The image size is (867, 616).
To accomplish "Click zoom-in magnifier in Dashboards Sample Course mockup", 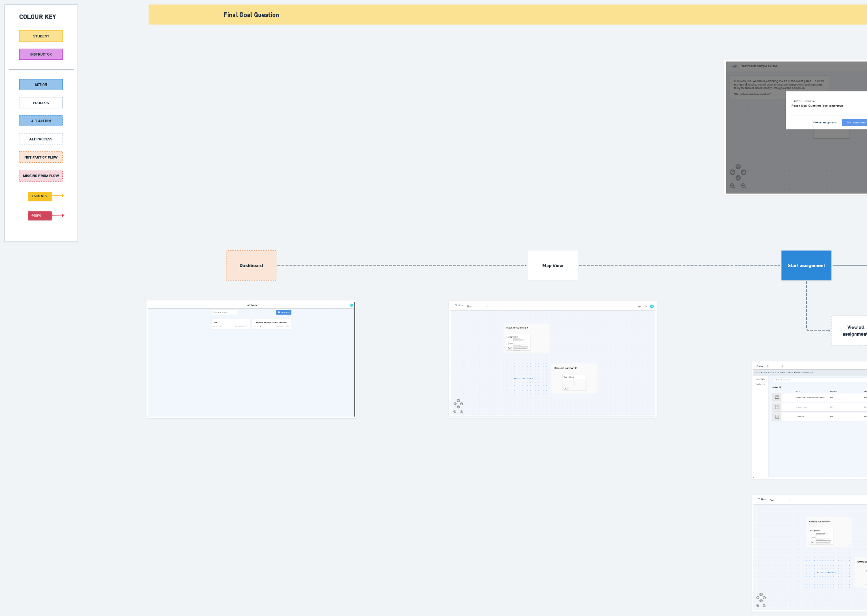I will pos(732,186).
